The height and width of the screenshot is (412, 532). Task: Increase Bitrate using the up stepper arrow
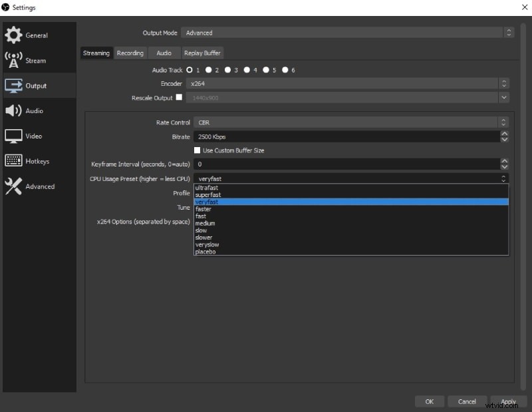click(504, 134)
